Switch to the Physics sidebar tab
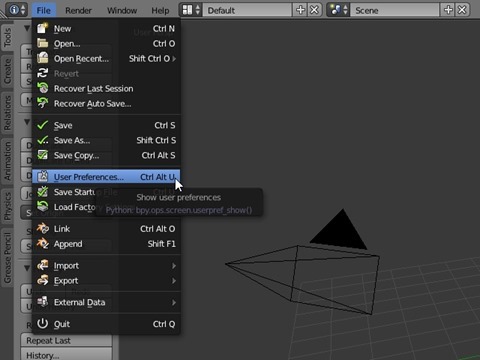 click(7, 206)
